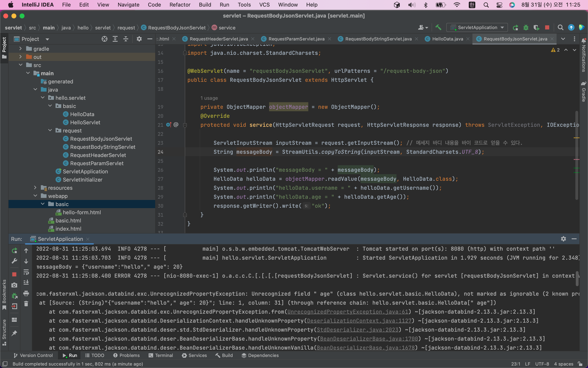Open UnrecognizedPropertyException.java:61 link
Image resolution: width=588 pixels, height=368 pixels.
pos(348,312)
